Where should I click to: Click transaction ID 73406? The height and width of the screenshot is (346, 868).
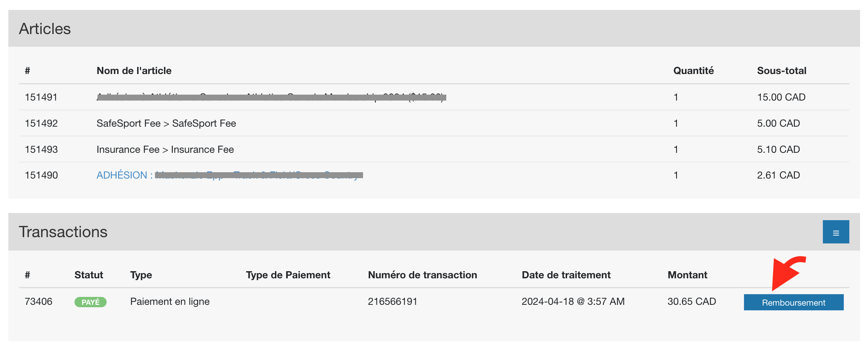(38, 302)
